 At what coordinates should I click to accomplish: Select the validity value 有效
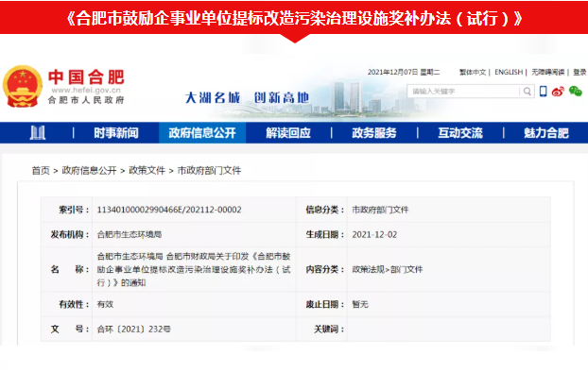(x=105, y=304)
